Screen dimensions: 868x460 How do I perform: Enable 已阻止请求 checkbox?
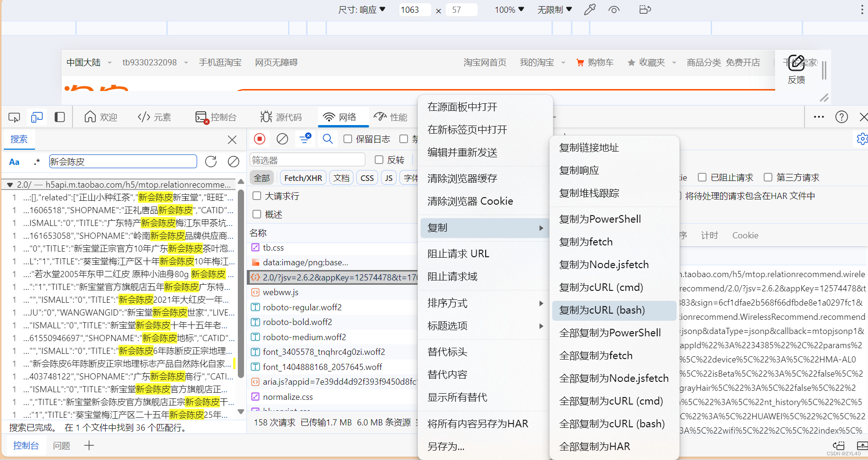[702, 177]
